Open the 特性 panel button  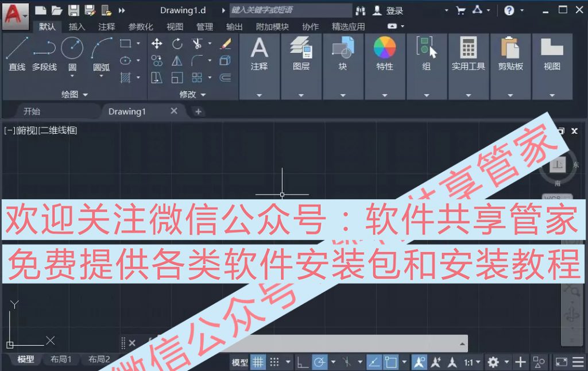pos(385,67)
